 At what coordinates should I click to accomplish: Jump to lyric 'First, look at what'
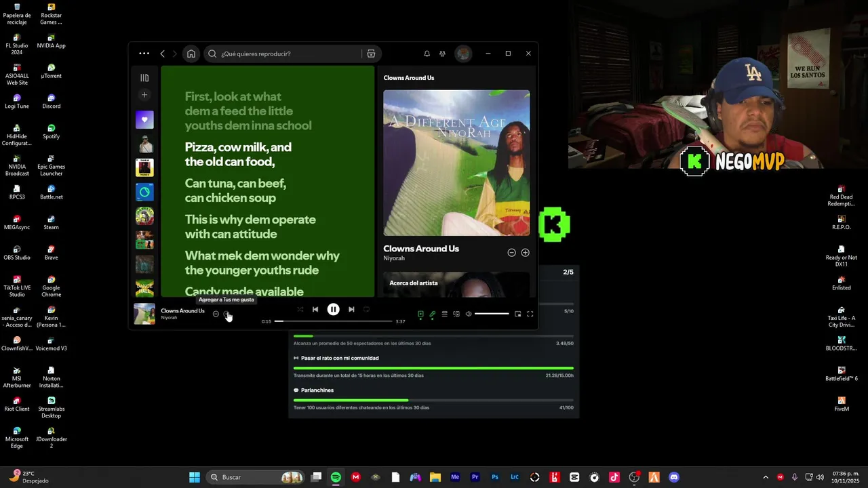click(x=233, y=96)
